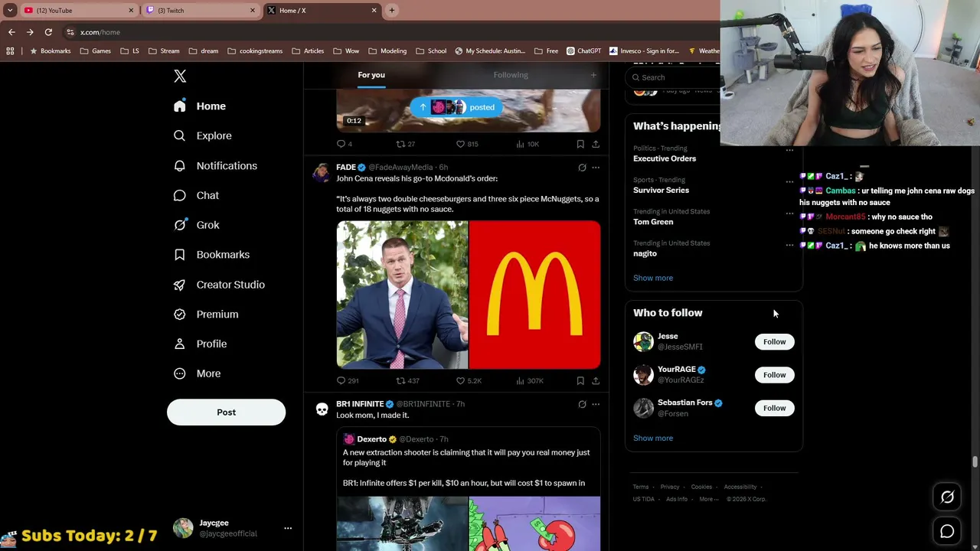The width and height of the screenshot is (980, 551).
Task: Go back with the browser back arrow
Action: pos(11,32)
